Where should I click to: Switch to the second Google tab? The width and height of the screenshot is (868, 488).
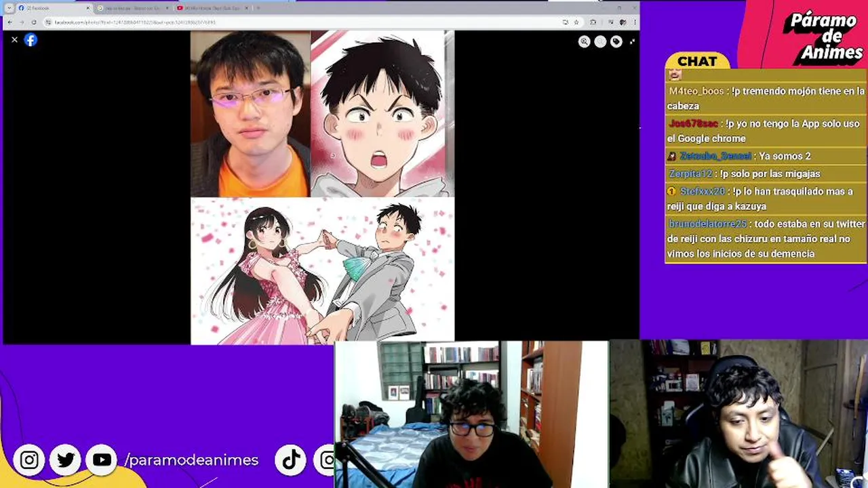pyautogui.click(x=133, y=8)
